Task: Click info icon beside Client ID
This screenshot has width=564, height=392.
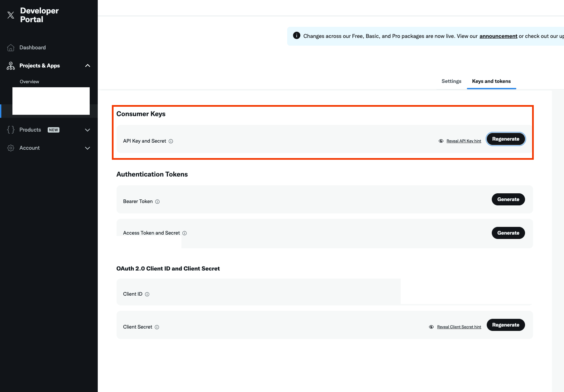Action: (x=147, y=294)
